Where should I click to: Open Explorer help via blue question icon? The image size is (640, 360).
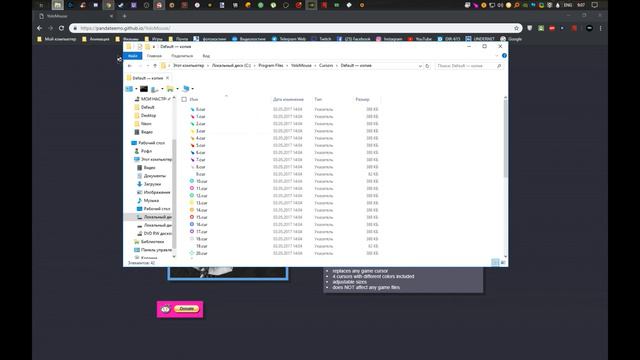coord(504,56)
